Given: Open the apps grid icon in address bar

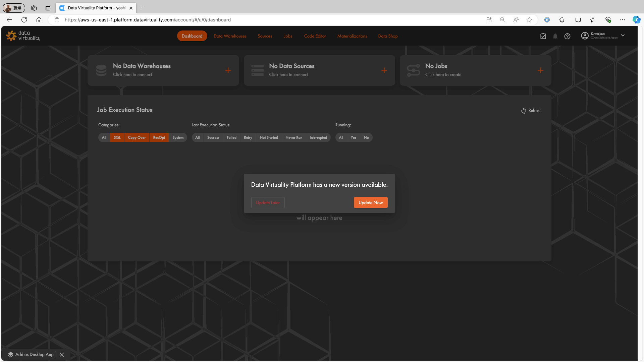Looking at the screenshot, I should click(489, 20).
